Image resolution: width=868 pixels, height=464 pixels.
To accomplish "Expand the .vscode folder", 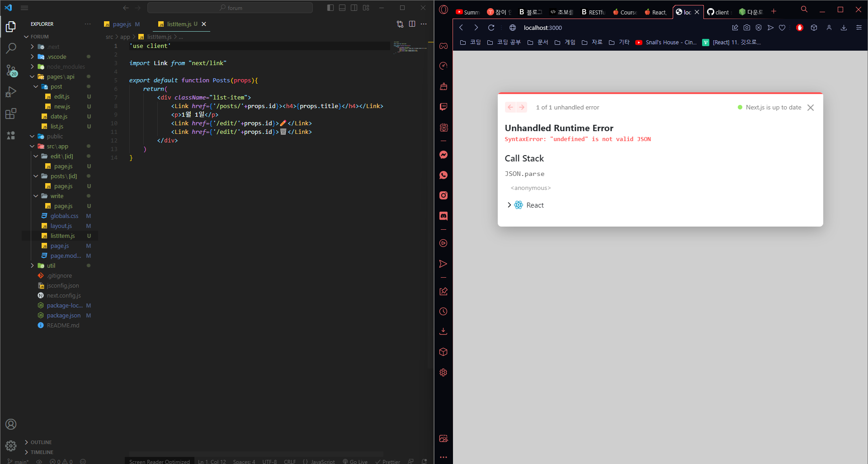I will coord(32,57).
